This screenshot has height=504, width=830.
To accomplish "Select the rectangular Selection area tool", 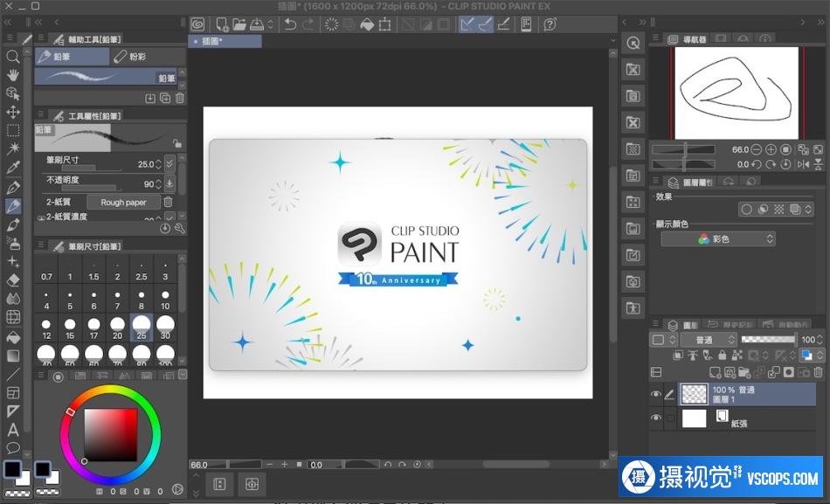I will 13,130.
